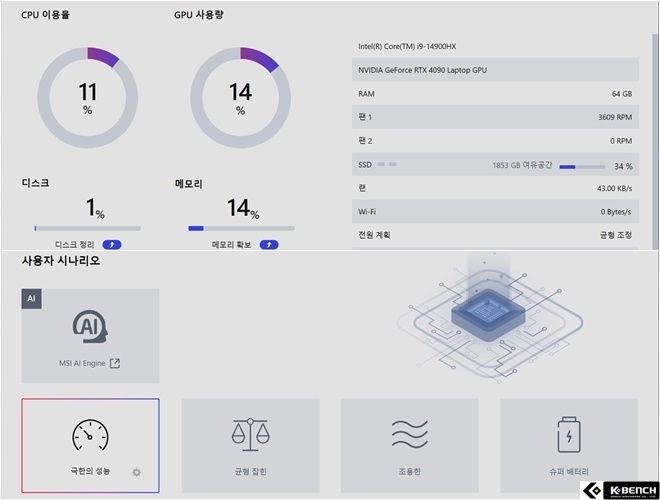
Task: Click the memory usage progress bar
Action: click(x=242, y=229)
